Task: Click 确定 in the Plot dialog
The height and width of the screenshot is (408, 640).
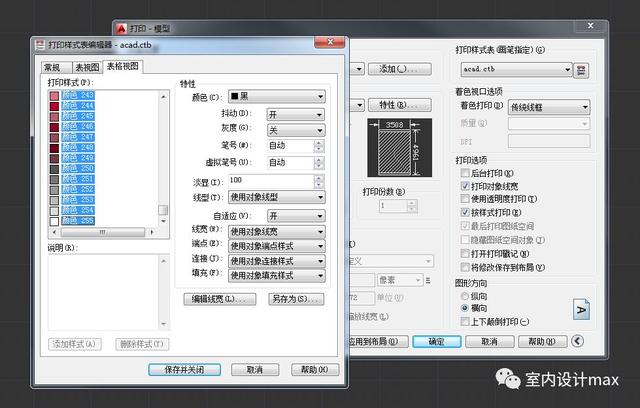Action: 437,341
